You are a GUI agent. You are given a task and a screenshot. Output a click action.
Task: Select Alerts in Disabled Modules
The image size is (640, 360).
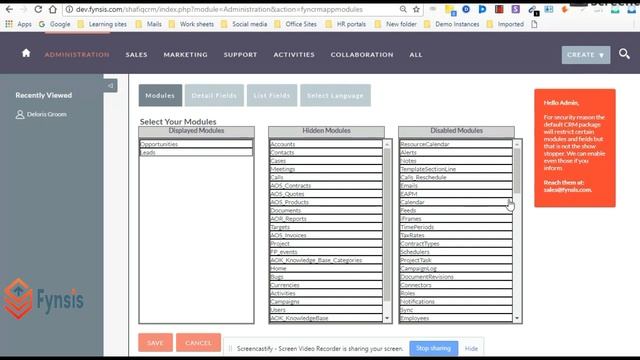point(456,152)
